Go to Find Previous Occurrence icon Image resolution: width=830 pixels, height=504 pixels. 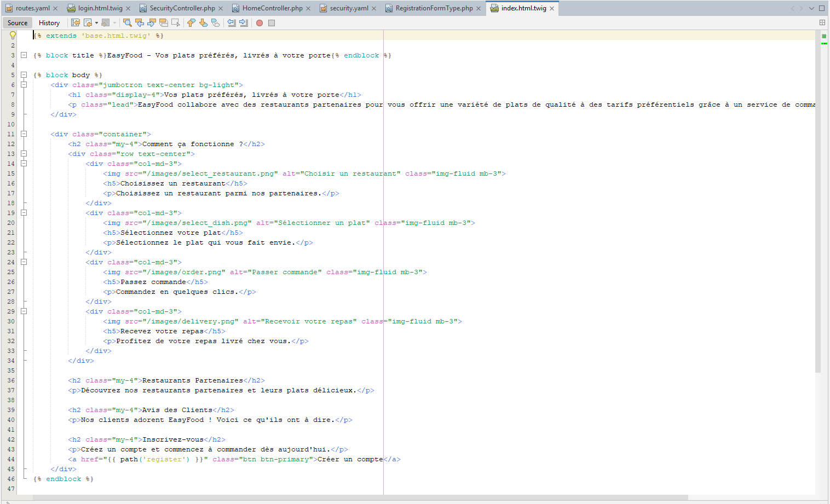click(x=140, y=22)
